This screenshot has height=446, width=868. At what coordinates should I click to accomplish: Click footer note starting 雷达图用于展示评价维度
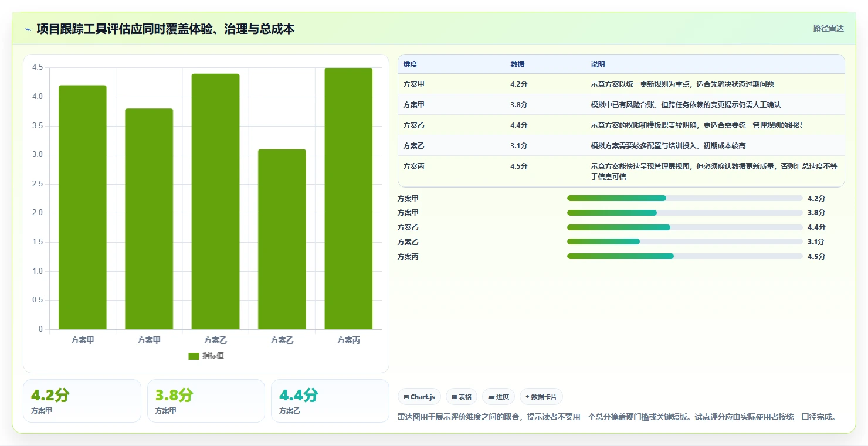(x=616, y=417)
